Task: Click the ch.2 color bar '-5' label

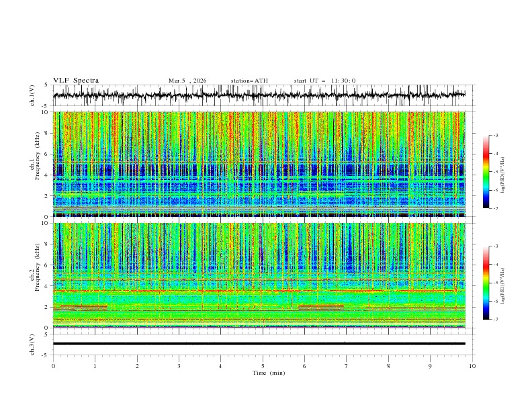Action: pos(495,283)
